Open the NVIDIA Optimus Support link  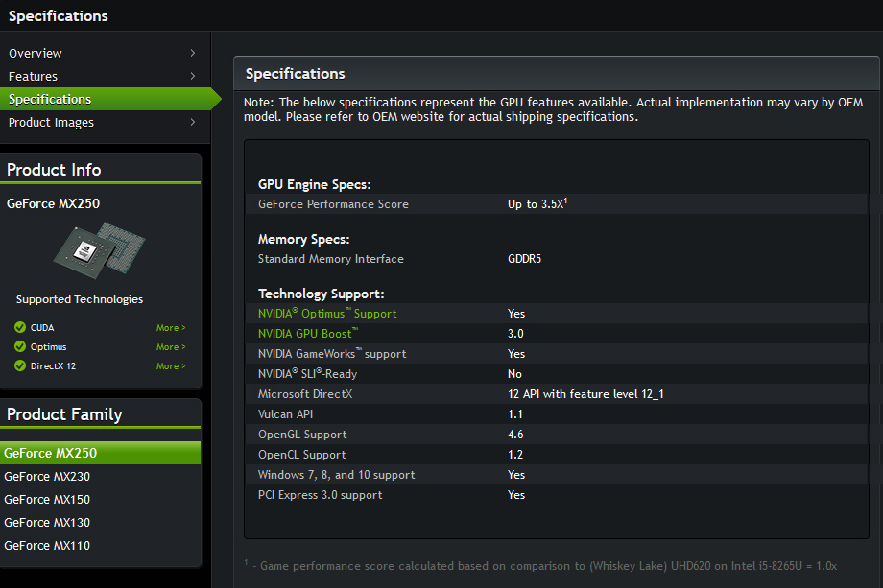[x=327, y=314]
